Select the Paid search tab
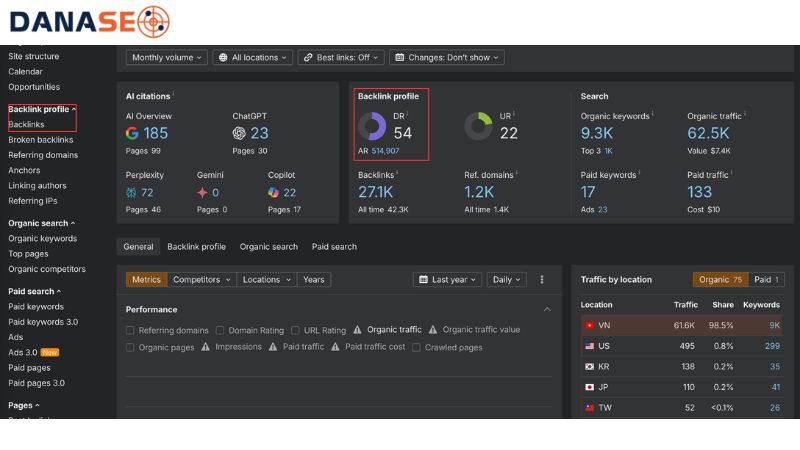Screen dimensions: 800x450 pyautogui.click(x=334, y=246)
